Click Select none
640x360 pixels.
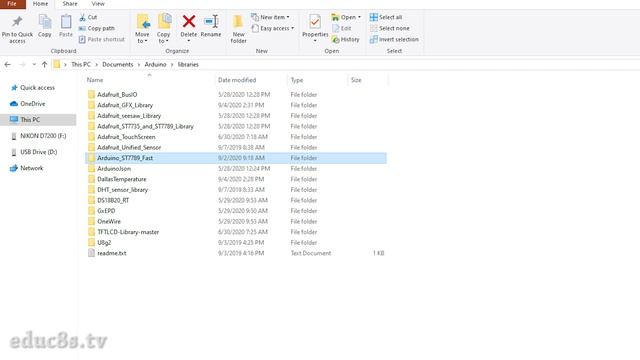(389, 29)
